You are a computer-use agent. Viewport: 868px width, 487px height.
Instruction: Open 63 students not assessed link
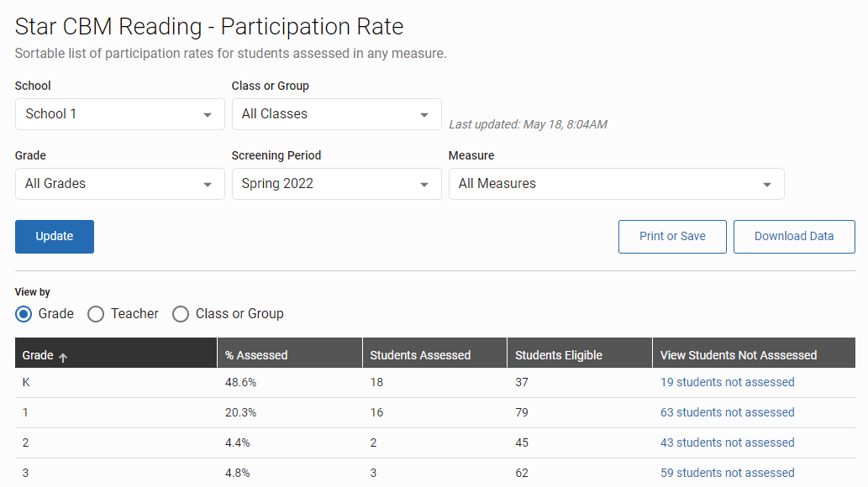(x=728, y=413)
